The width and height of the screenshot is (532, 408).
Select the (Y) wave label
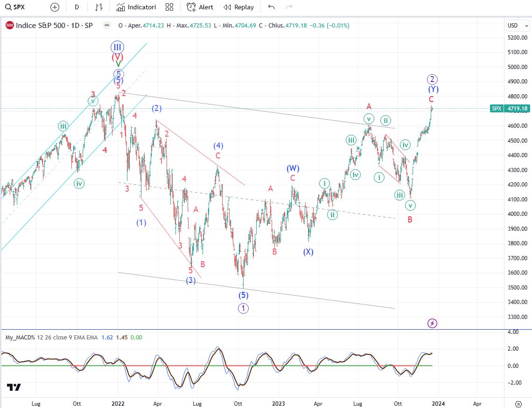[433, 89]
